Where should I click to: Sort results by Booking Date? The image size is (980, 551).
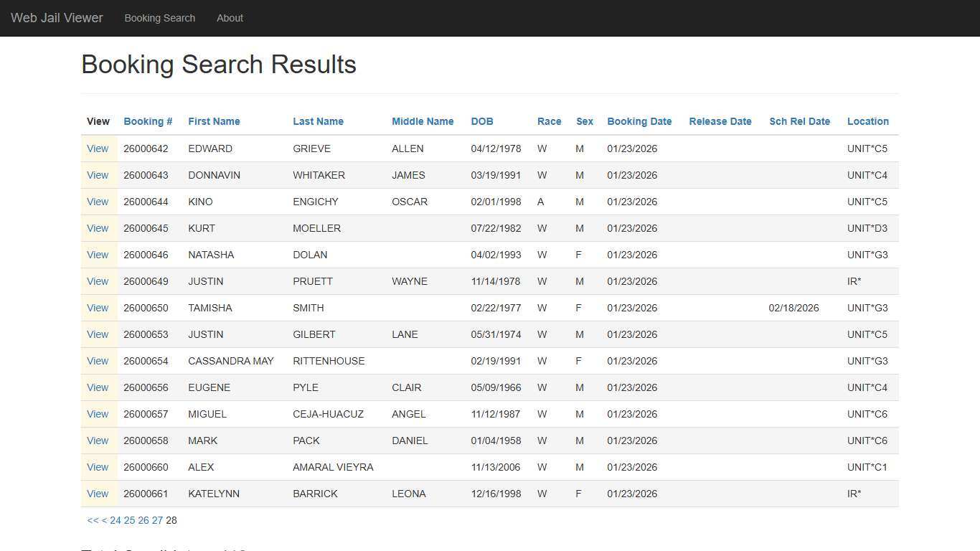coord(639,121)
